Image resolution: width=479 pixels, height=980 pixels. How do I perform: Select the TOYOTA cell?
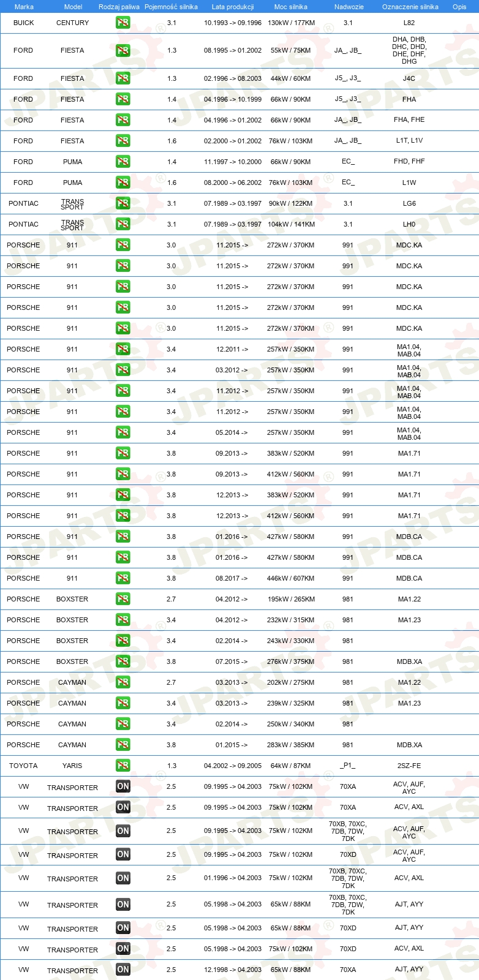pos(23,766)
